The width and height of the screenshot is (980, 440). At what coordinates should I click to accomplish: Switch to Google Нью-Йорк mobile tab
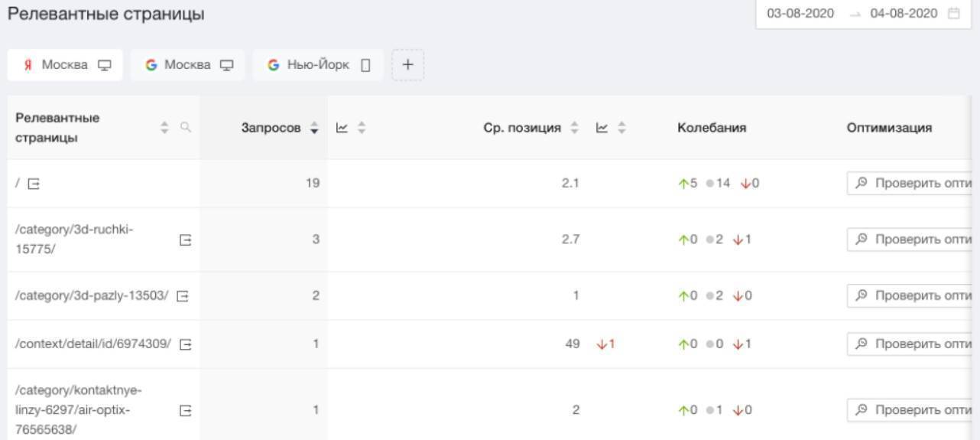pos(318,65)
